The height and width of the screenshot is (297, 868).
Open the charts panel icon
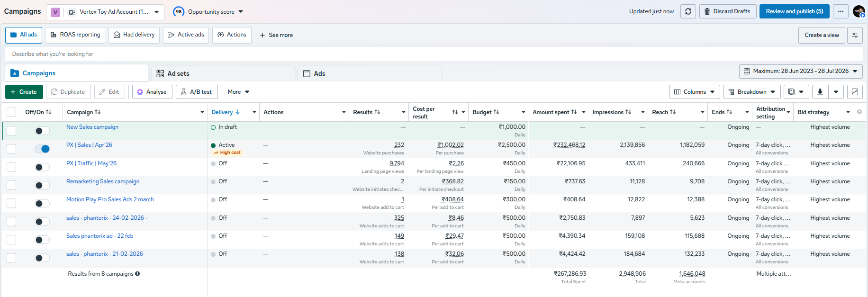855,92
